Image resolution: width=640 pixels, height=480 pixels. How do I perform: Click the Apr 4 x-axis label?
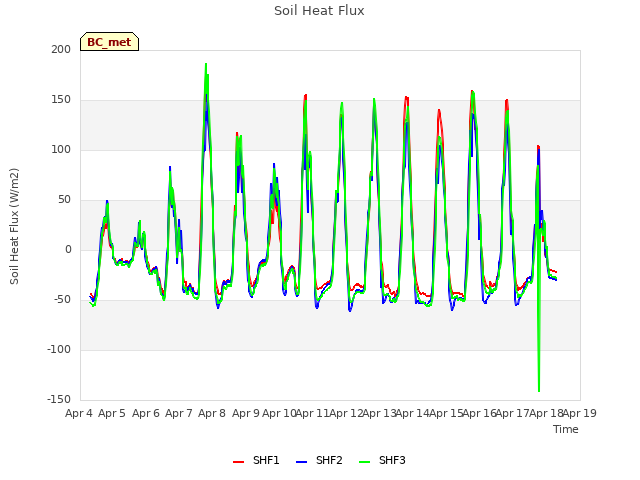point(78,413)
